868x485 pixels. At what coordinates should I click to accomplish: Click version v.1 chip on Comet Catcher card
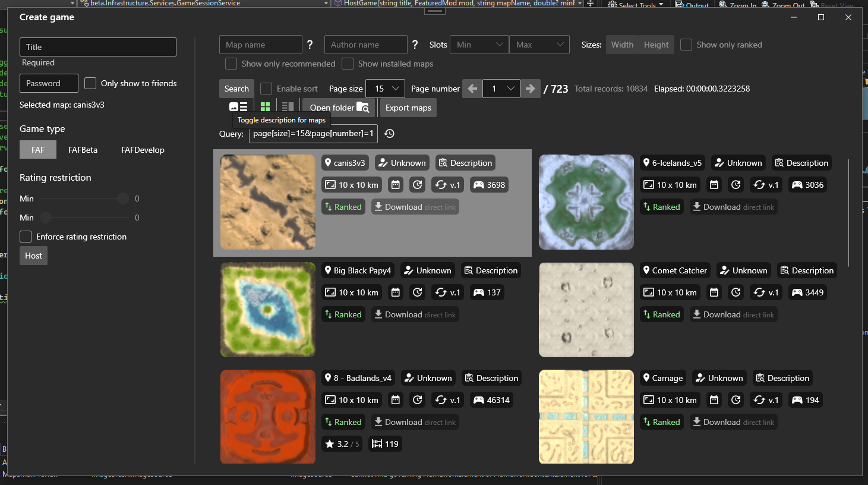[x=766, y=292]
